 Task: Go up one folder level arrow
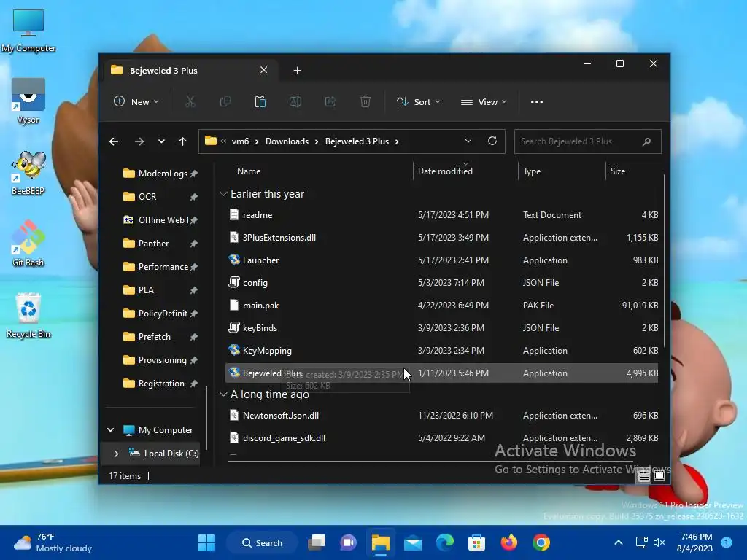pyautogui.click(x=182, y=141)
